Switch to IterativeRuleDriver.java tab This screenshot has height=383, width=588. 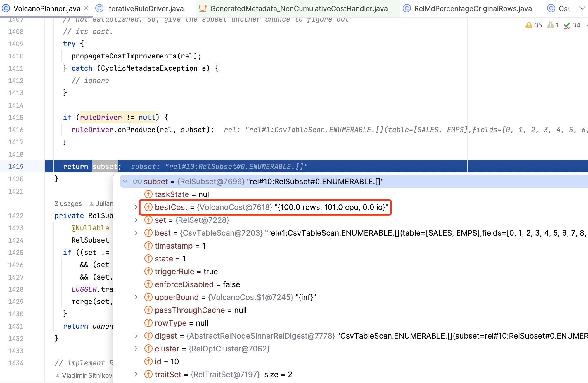pyautogui.click(x=145, y=8)
